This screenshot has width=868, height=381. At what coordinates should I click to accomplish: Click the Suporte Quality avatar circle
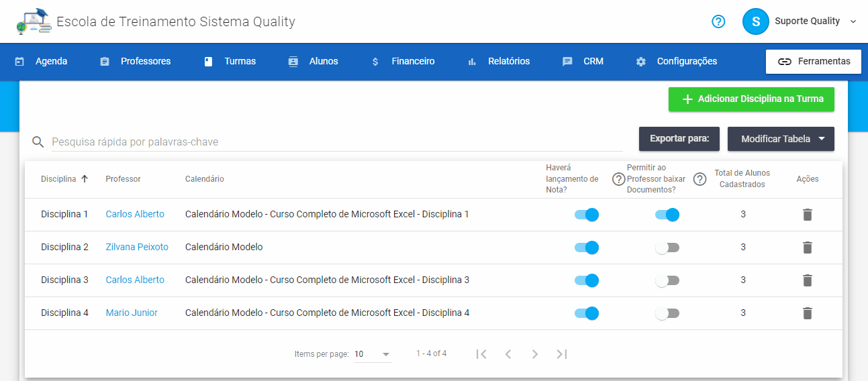(755, 21)
